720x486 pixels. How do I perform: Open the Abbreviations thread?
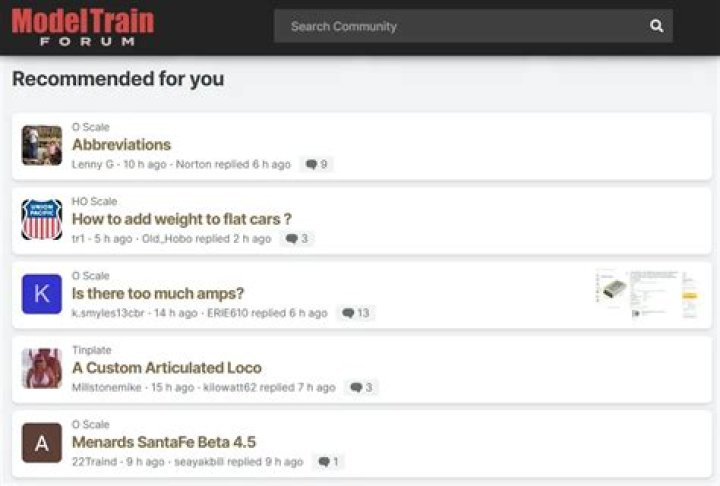click(x=121, y=145)
